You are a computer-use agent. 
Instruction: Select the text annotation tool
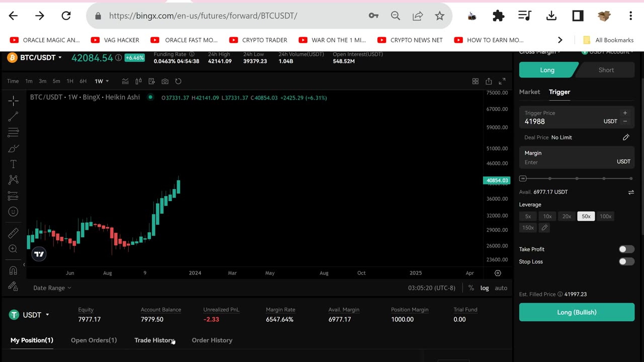pos(14,164)
